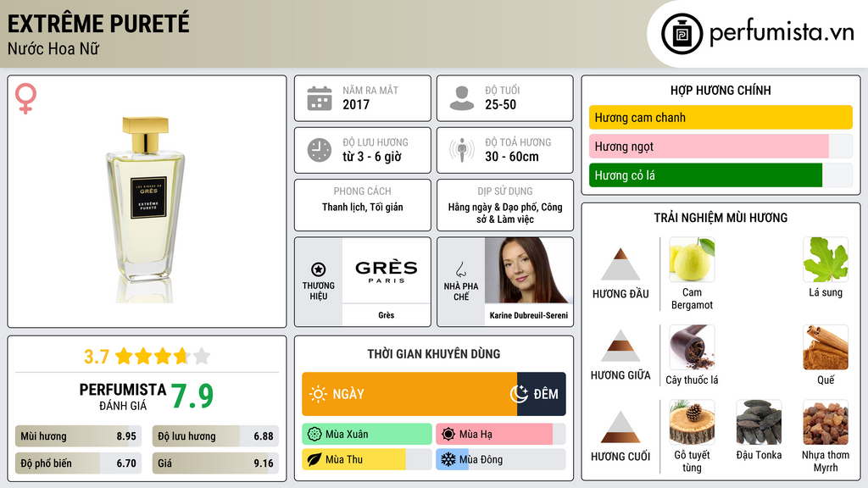The image size is (868, 488).
Task: Click the Mùi hương 8.95 score bar
Action: coord(79,436)
